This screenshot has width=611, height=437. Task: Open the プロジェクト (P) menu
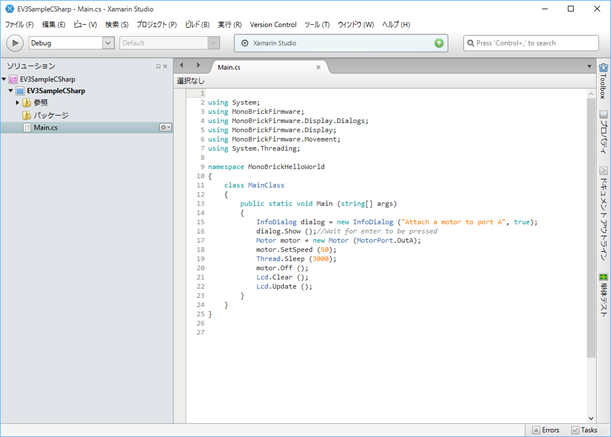click(x=156, y=23)
